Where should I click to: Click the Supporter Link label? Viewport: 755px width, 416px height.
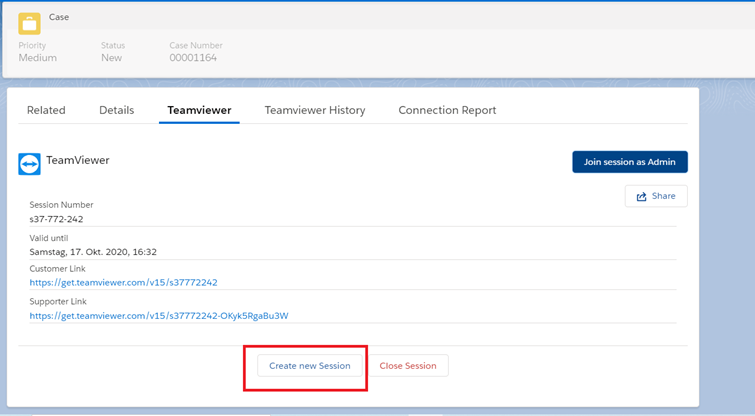(58, 301)
